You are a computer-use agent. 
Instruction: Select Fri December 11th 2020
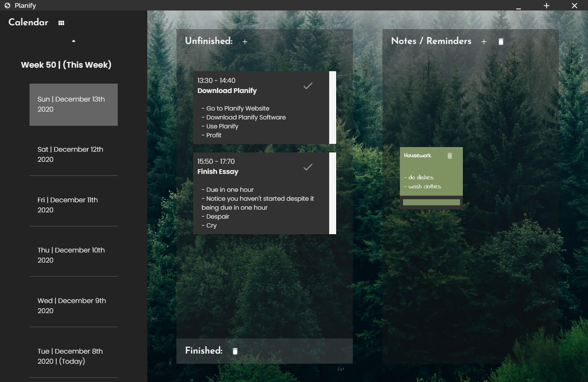tap(73, 205)
